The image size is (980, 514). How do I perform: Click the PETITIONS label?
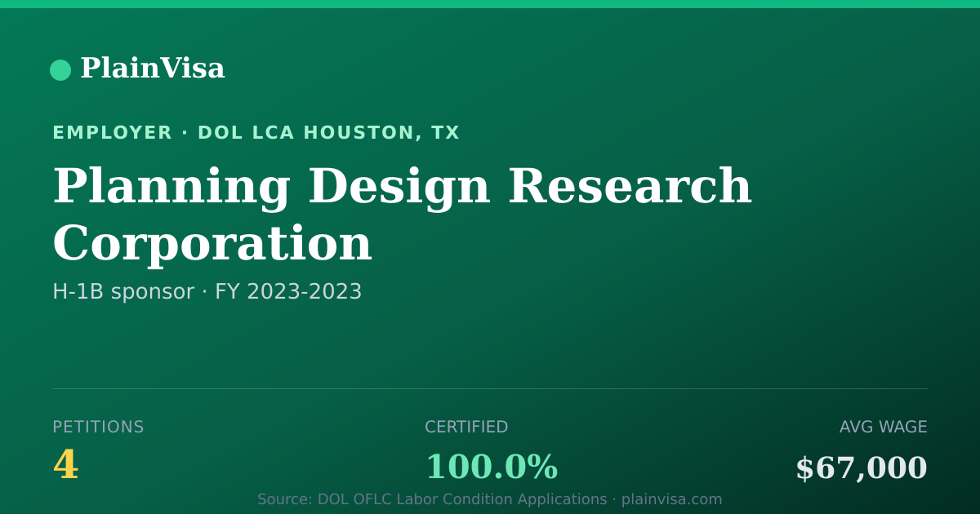[98, 428]
